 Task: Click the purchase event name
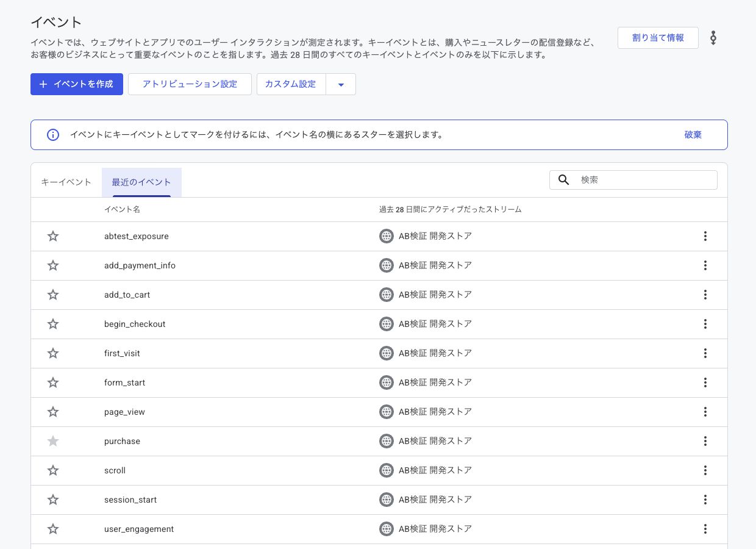[122, 441]
